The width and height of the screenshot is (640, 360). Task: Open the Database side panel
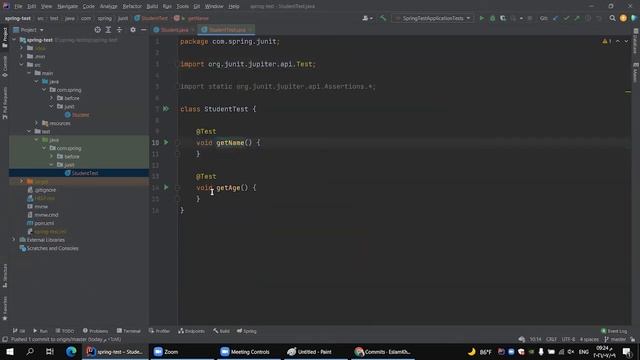636,42
